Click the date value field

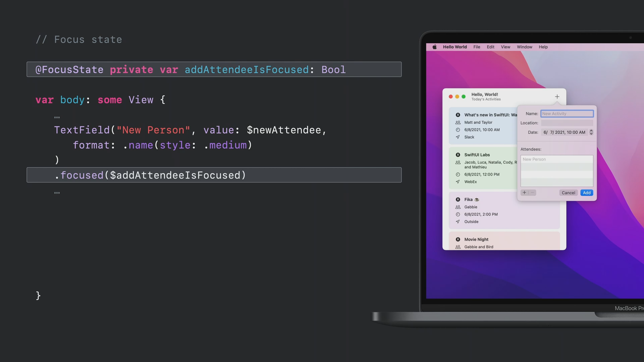(564, 132)
